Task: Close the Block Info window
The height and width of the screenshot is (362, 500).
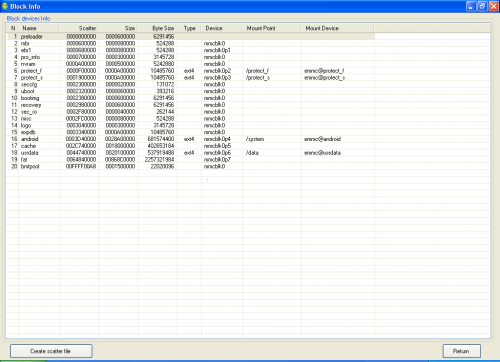Action: click(x=494, y=6)
